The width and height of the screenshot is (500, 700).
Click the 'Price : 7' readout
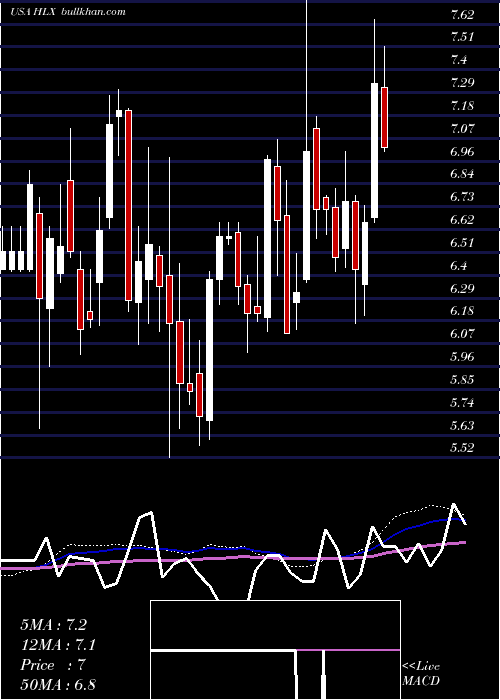click(53, 665)
